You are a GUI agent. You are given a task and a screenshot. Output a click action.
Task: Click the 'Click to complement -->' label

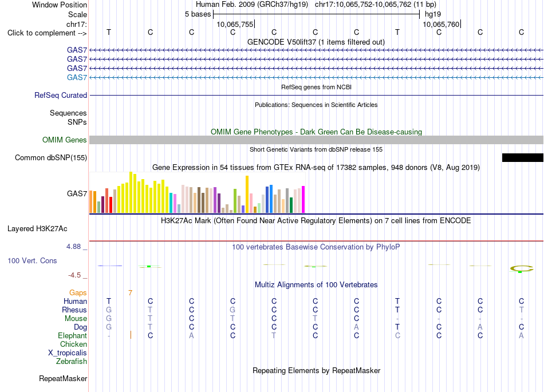click(x=47, y=33)
